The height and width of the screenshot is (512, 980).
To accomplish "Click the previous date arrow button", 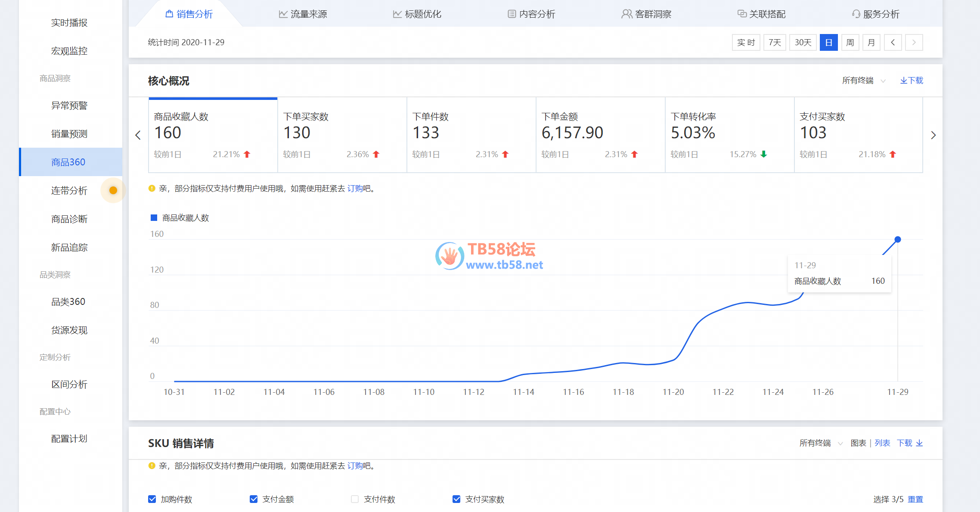I will (x=893, y=42).
